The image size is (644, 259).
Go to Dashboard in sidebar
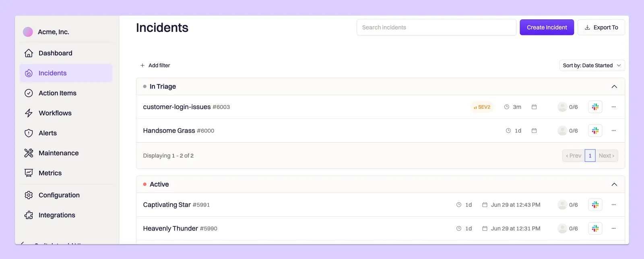tap(56, 53)
